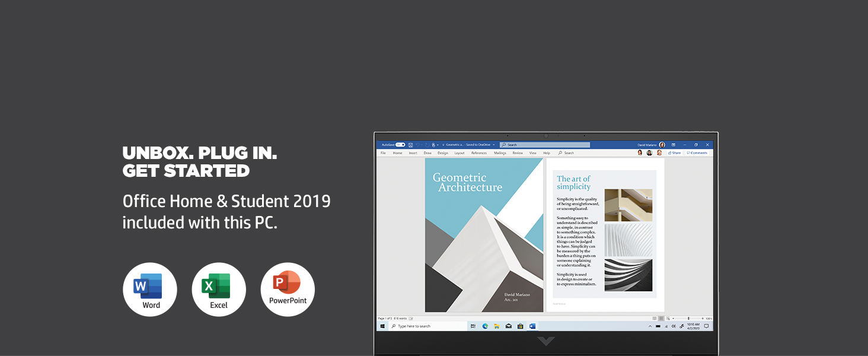
Task: Switch to the View tab
Action: [533, 153]
